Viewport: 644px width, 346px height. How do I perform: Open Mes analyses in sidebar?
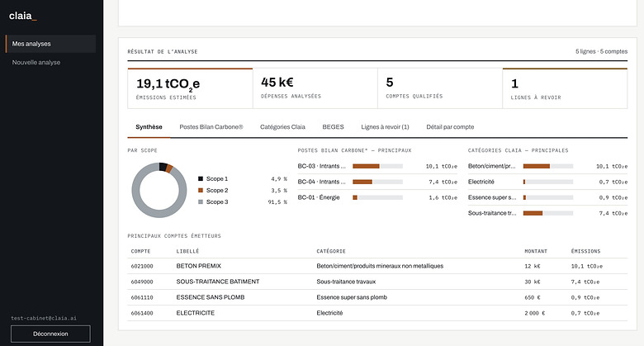50,44
